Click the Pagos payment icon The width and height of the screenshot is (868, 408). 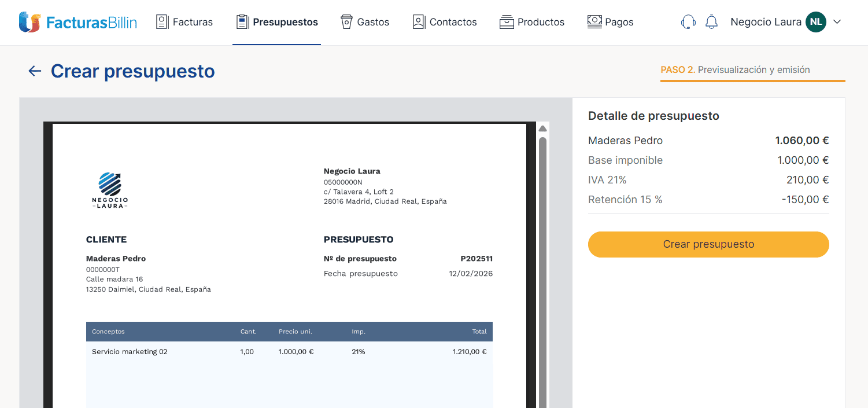[594, 21]
